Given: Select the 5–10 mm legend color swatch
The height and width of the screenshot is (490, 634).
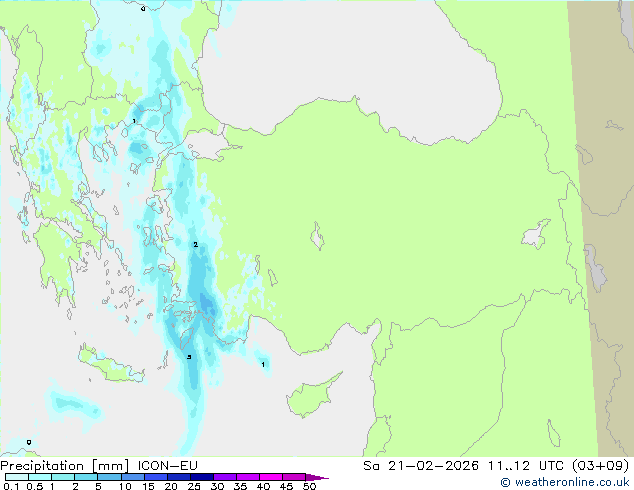Looking at the screenshot, I should point(109,477).
